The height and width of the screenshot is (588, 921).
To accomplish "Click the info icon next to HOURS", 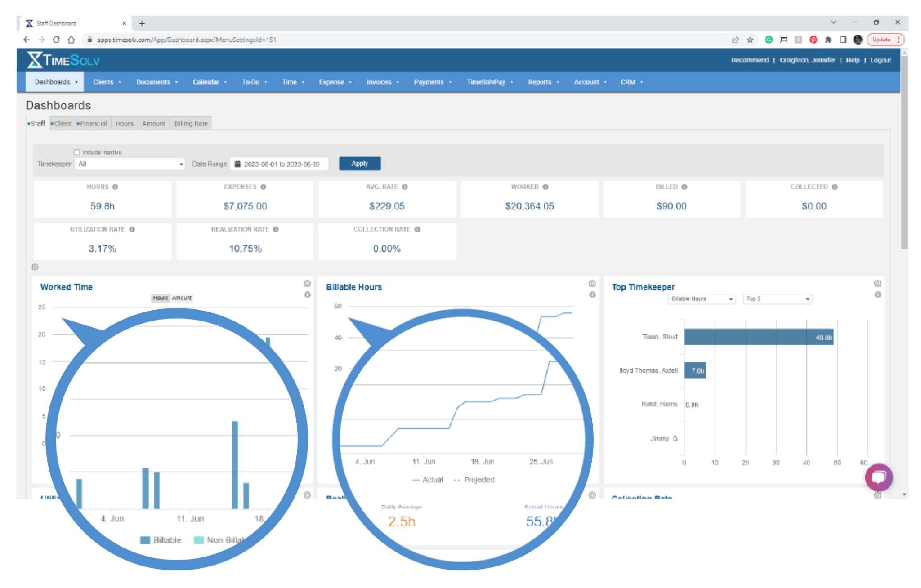I will coord(115,187).
